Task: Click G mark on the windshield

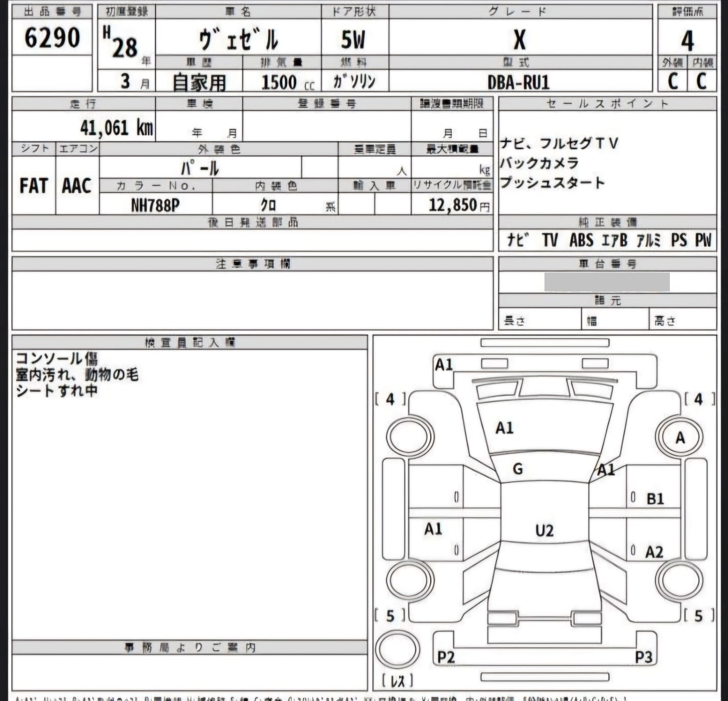Action: click(x=517, y=469)
